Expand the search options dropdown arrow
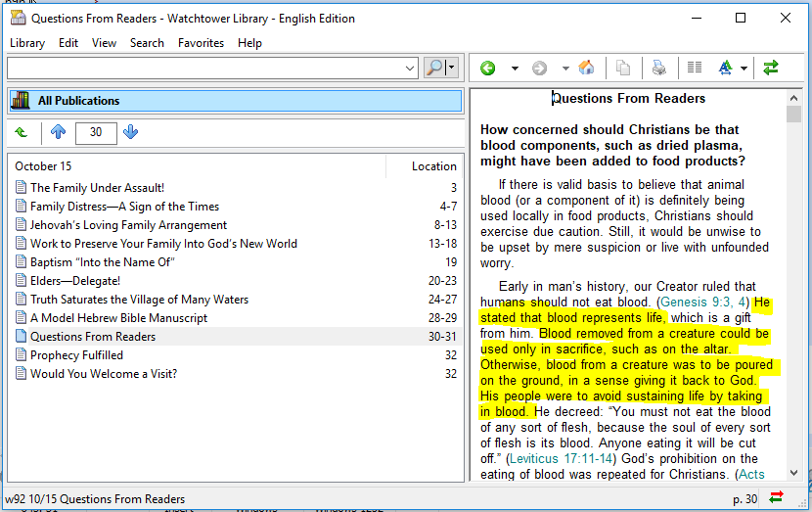The width and height of the screenshot is (812, 512). pyautogui.click(x=451, y=68)
